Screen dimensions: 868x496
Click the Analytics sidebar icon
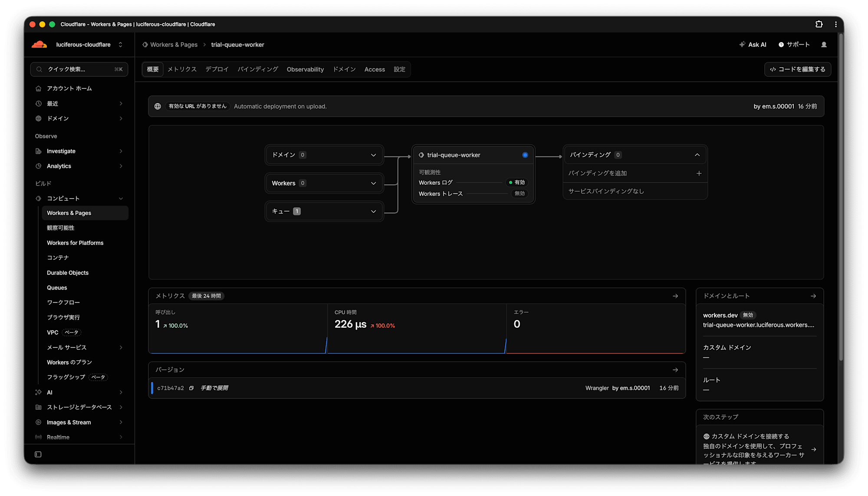tap(39, 166)
